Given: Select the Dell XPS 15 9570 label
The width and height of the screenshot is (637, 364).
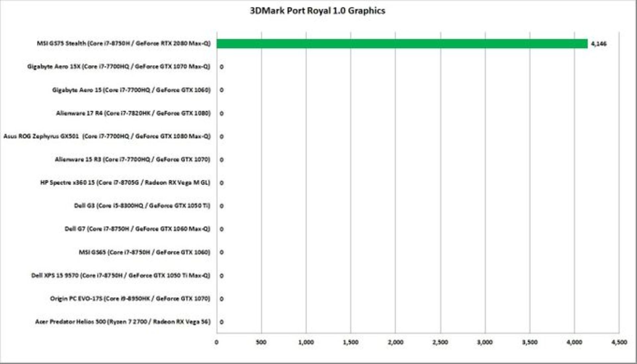Looking at the screenshot, I should tap(120, 275).
